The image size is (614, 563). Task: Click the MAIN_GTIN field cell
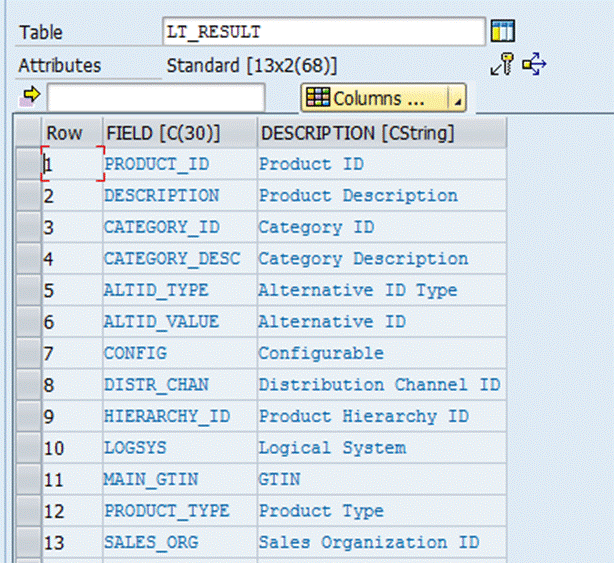click(180, 480)
